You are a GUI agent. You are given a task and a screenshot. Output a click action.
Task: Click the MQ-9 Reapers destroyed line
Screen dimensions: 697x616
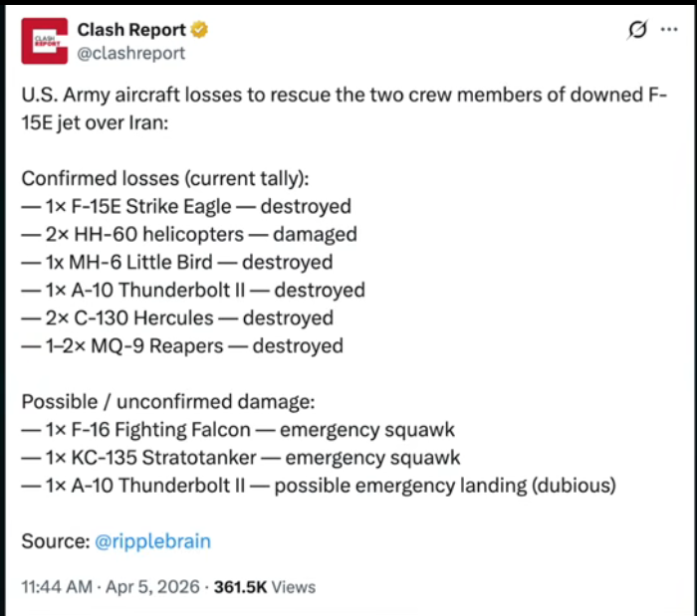(x=182, y=346)
